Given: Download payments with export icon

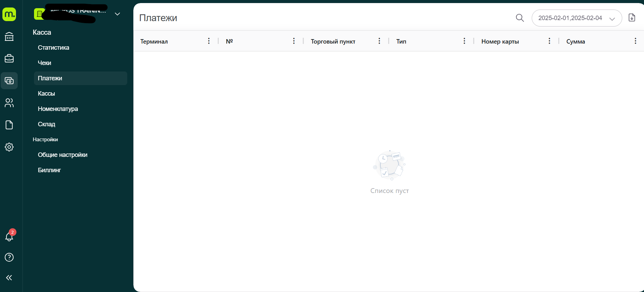Looking at the screenshot, I should pos(632,18).
